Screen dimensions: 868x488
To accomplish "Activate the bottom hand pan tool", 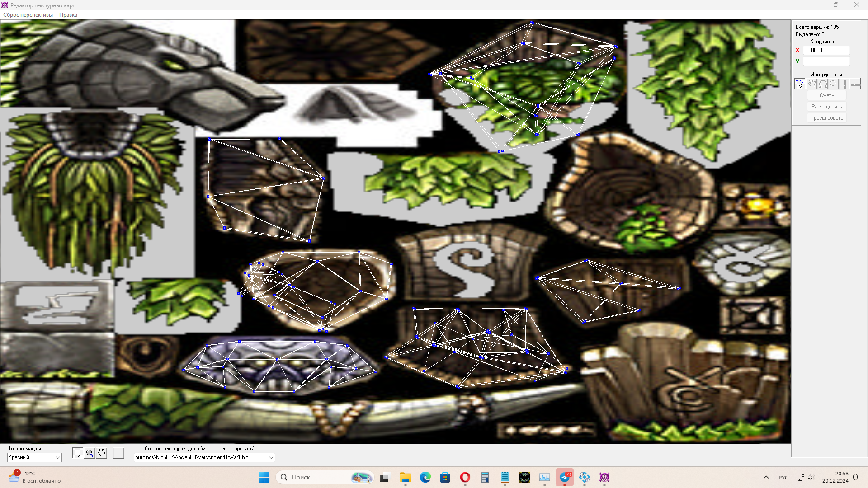I will pyautogui.click(x=102, y=453).
